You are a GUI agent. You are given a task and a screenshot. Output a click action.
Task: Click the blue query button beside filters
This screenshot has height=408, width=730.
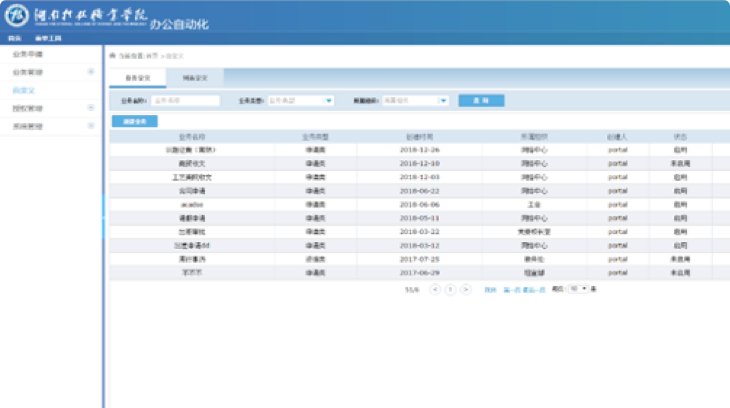481,100
